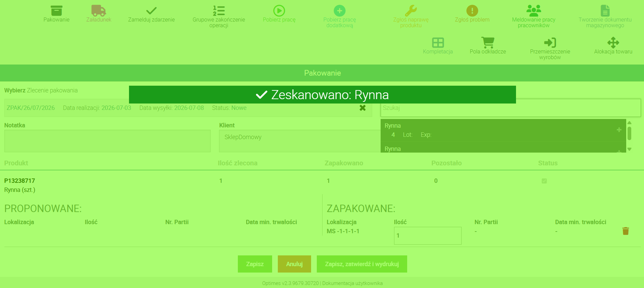Click the Kompletacja grid icon
Image resolution: width=644 pixels, height=288 pixels.
point(438,43)
